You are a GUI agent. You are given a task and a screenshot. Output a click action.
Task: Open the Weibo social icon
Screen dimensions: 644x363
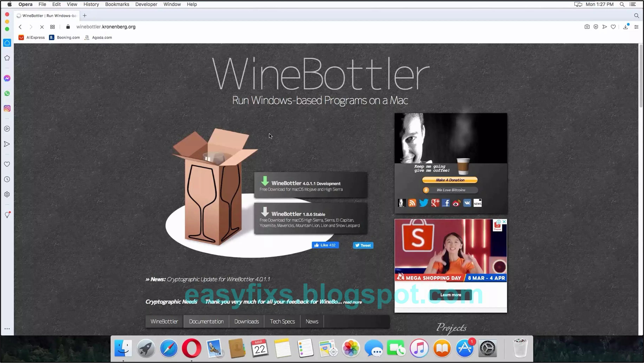(456, 203)
